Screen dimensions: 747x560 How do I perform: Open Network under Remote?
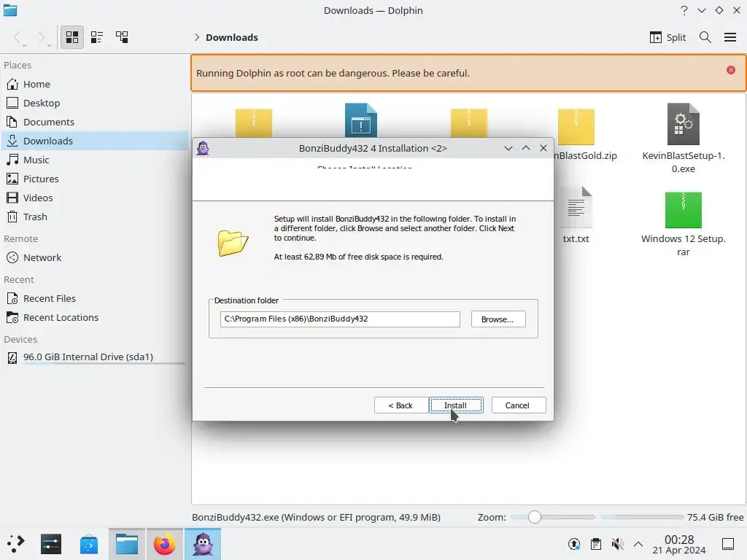(x=94, y=257)
